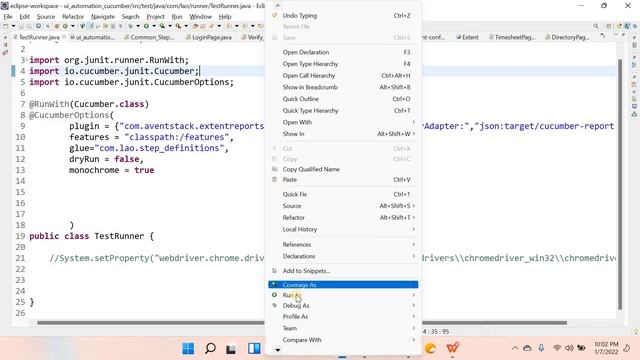The width and height of the screenshot is (640, 360).
Task: Open the Refactor menu in menu bar
Action: click(73, 17)
